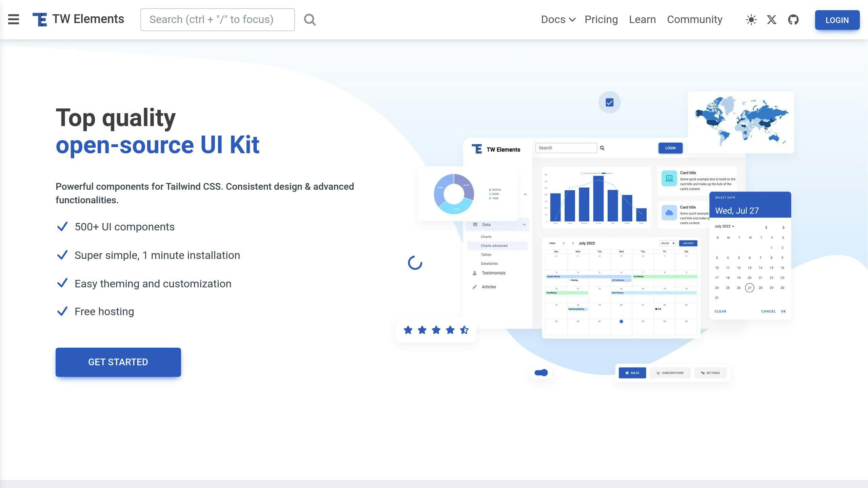Click the donut chart in illustration
This screenshot has width=868, height=488.
point(454,194)
